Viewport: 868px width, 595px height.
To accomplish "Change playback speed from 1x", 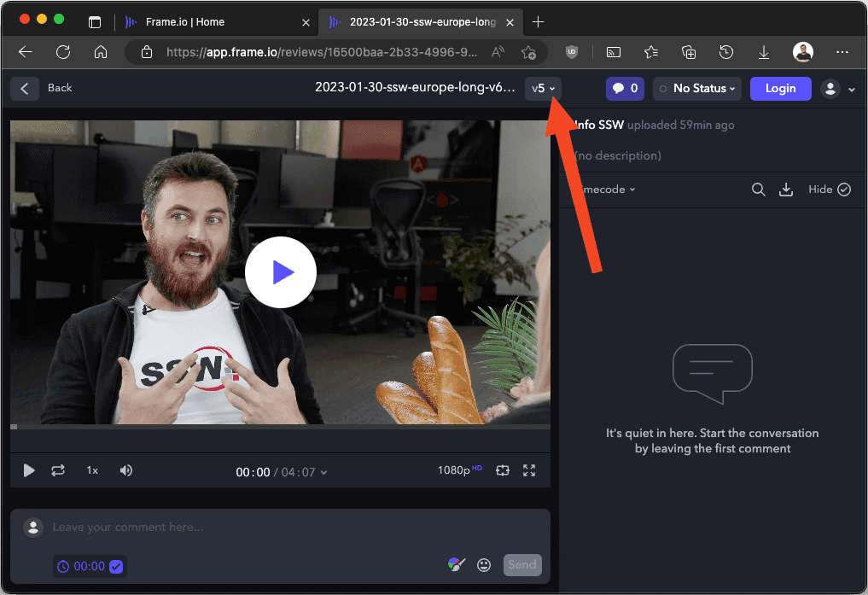I will tap(92, 470).
